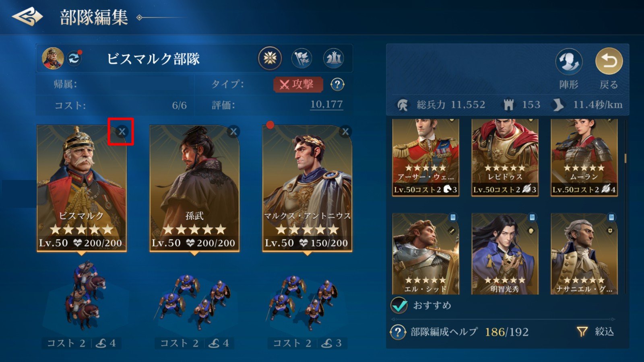Open the chess pieces icon
644x362 pixels.
[333, 58]
